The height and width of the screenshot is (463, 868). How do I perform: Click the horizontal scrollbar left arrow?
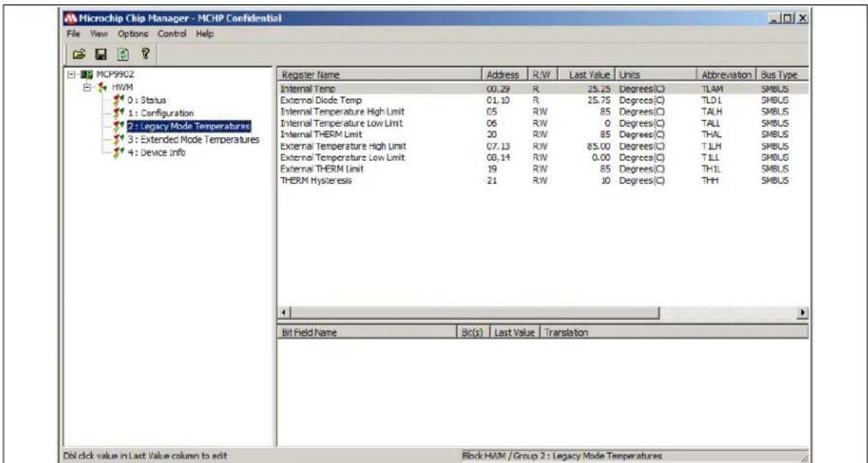[x=284, y=313]
